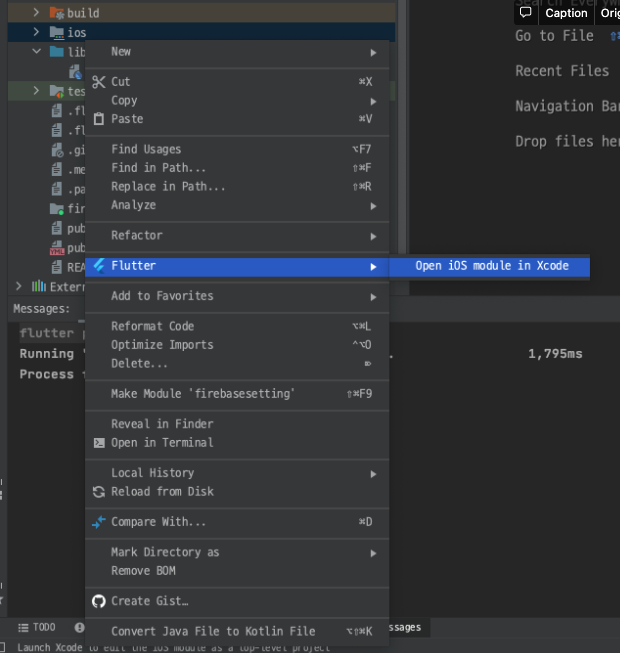Open the Refactor submenu arrow
Screen dimensions: 620x653
(x=373, y=237)
